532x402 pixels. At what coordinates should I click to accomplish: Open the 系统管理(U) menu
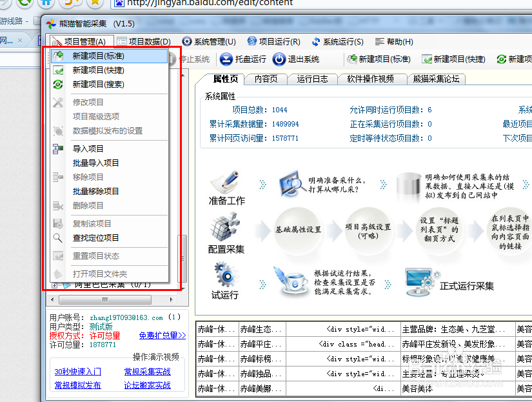pos(209,41)
